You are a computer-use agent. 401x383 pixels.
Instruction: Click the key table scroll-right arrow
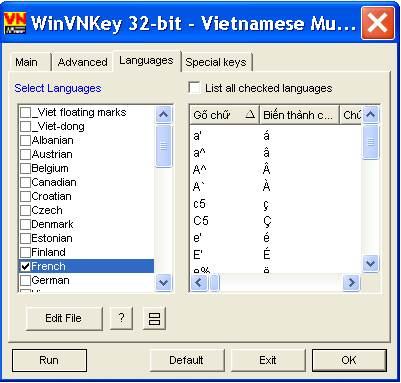pos(351,283)
